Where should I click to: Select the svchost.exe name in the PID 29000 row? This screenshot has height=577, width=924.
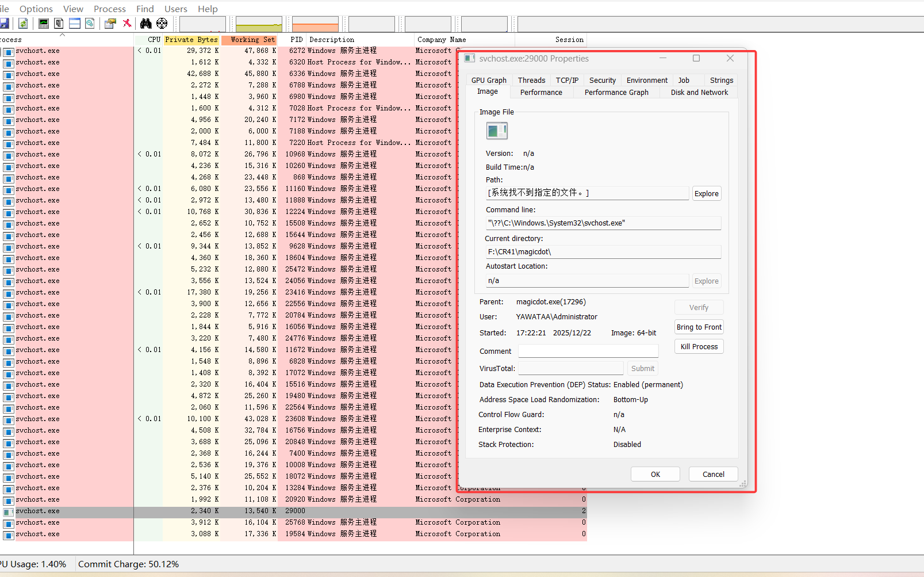pyautogui.click(x=37, y=511)
